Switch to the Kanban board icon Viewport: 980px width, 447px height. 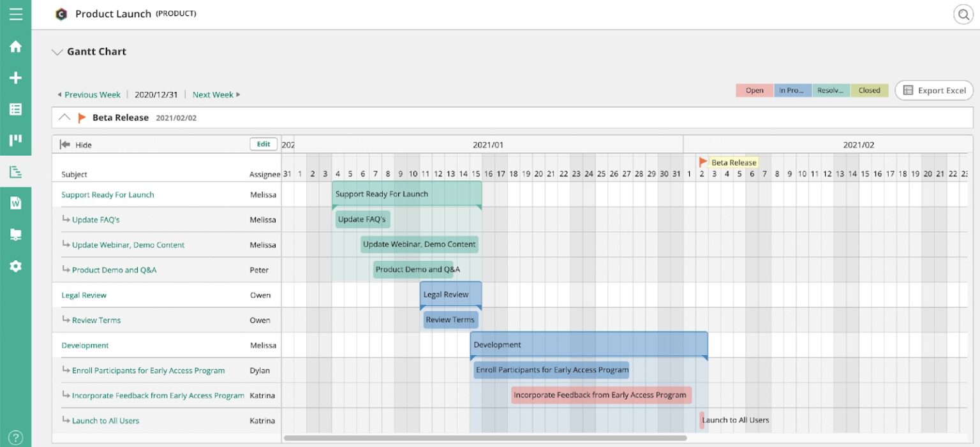point(16,140)
